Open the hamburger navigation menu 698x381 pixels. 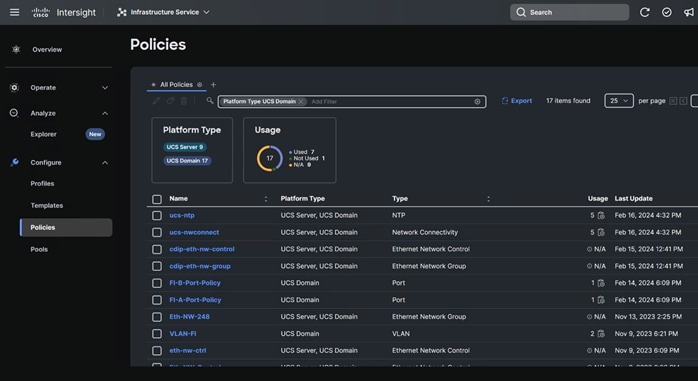point(15,12)
